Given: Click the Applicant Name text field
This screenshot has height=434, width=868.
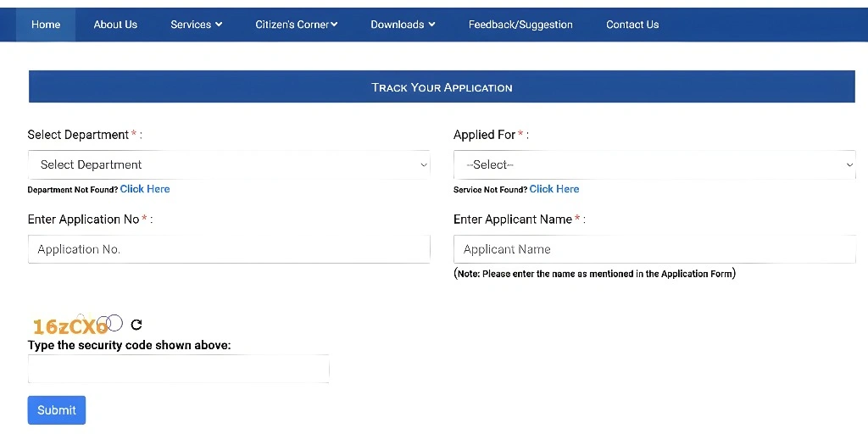Looking at the screenshot, I should pos(654,249).
